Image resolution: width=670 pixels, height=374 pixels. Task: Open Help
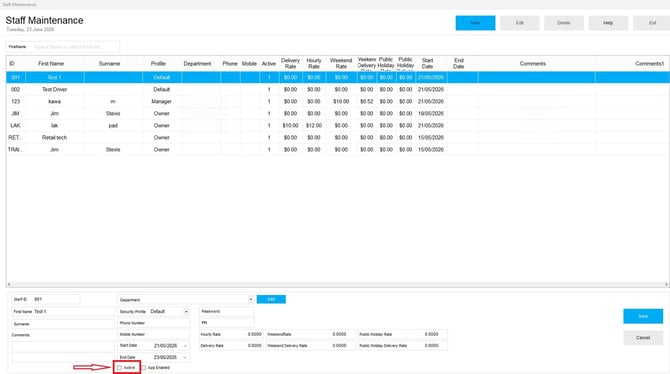click(x=608, y=23)
